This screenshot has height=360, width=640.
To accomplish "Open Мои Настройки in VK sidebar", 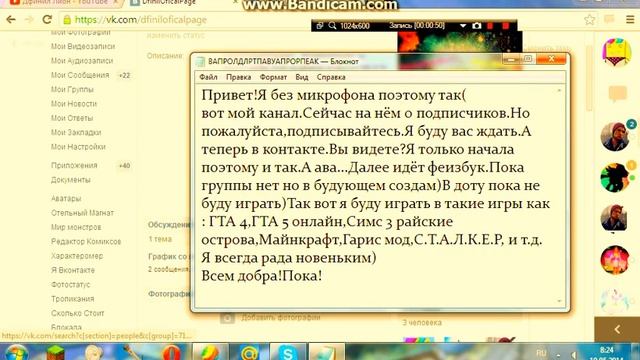I will [78, 147].
